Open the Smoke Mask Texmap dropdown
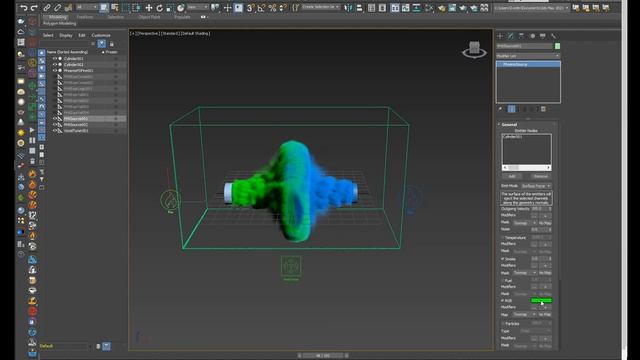The width and height of the screenshot is (640, 360). [524, 273]
